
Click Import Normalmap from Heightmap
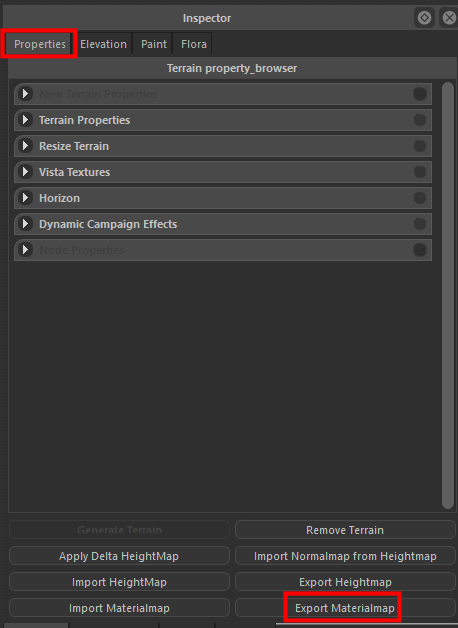(x=345, y=556)
